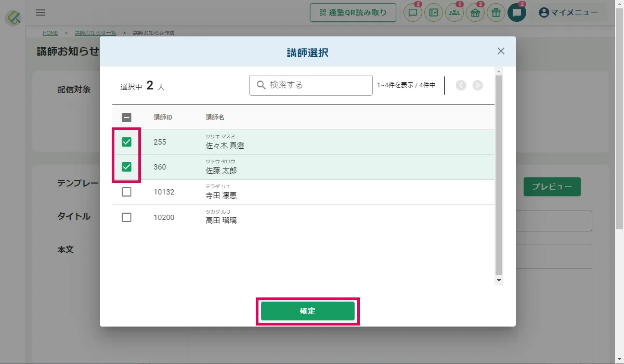Check the instructor 10200 高田 瑠璃 checkbox
Image resolution: width=624 pixels, height=364 pixels.
126,217
